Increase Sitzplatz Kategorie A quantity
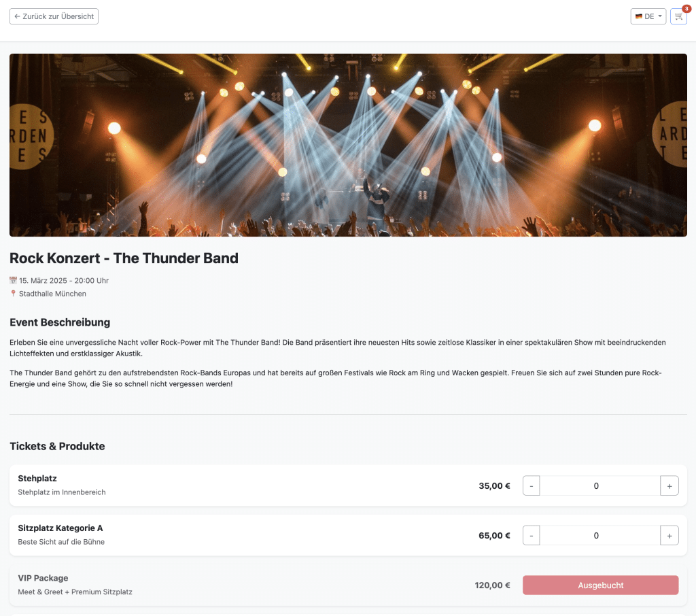 pyautogui.click(x=669, y=536)
